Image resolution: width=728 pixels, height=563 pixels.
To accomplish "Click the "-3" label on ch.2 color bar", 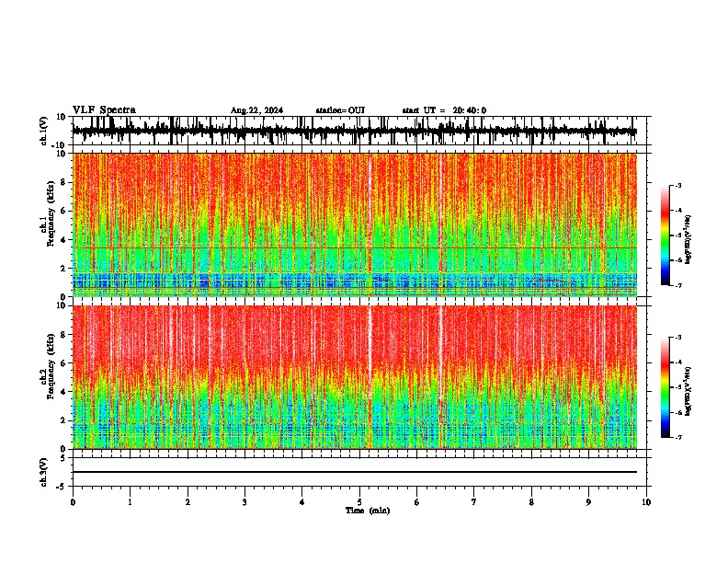I will pos(678,338).
